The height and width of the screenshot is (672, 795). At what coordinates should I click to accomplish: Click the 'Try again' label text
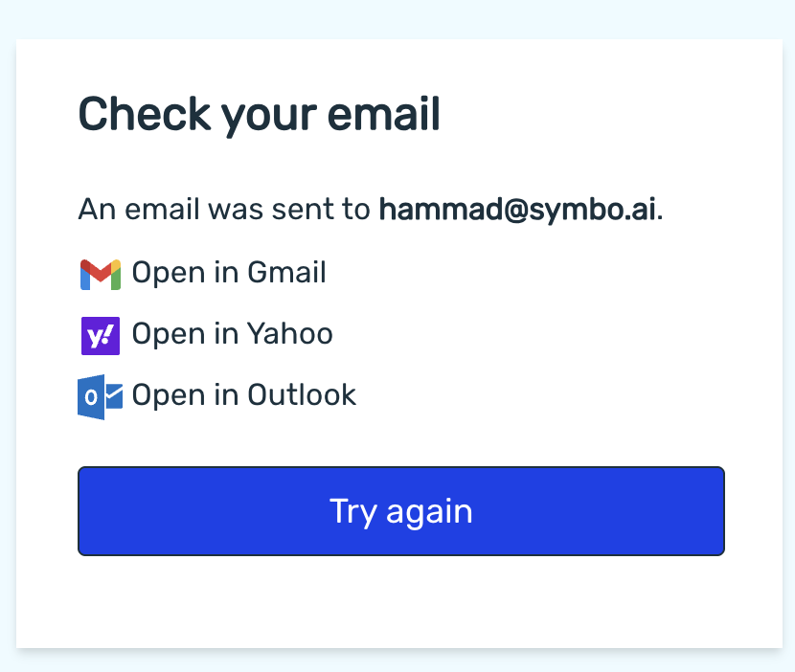401,512
